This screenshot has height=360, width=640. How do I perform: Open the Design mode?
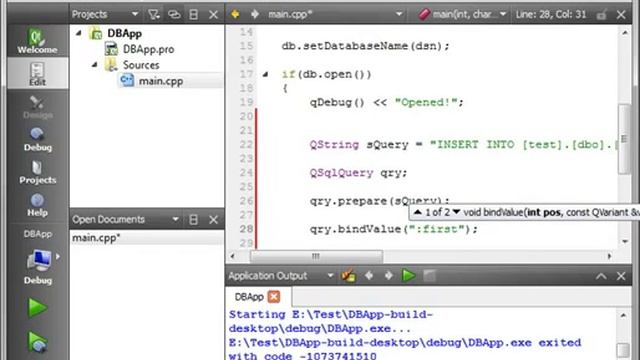click(x=37, y=107)
